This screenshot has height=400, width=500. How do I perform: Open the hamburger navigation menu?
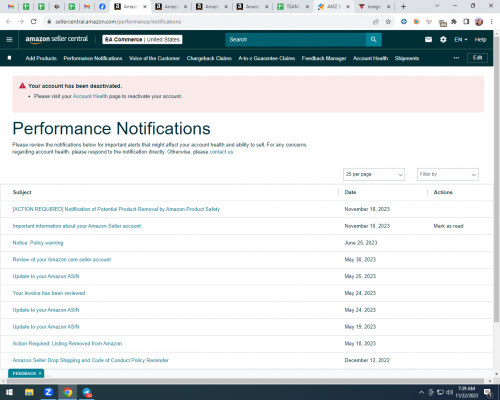click(9, 39)
